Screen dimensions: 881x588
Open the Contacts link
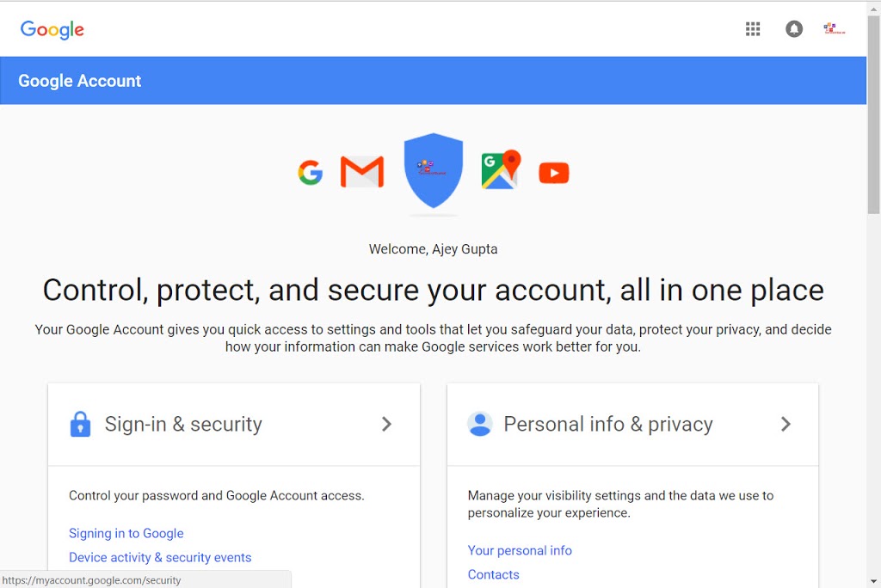(x=494, y=574)
